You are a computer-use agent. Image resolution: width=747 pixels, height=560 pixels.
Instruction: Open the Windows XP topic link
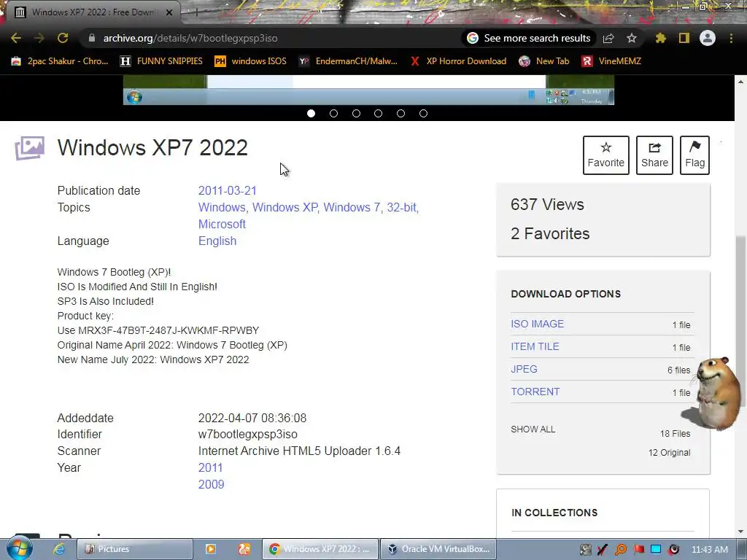tap(285, 208)
